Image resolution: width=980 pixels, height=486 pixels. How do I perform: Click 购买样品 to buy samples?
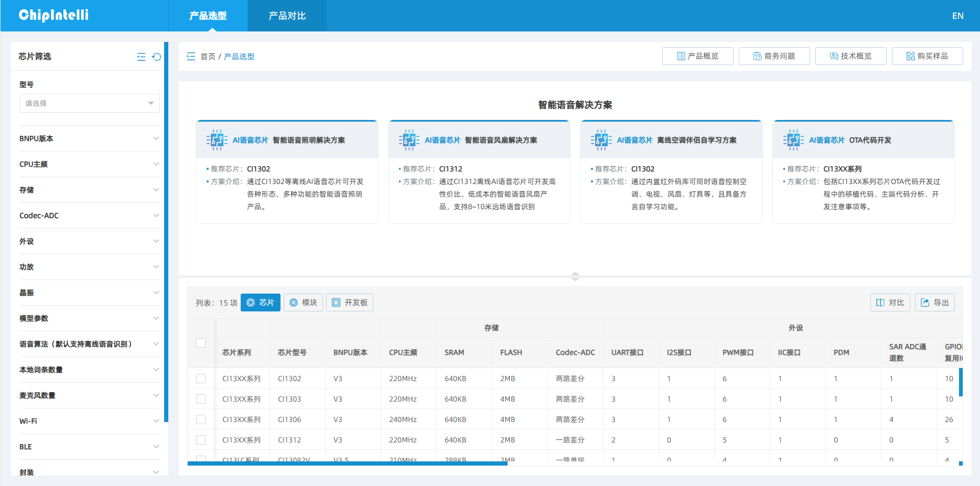(927, 56)
